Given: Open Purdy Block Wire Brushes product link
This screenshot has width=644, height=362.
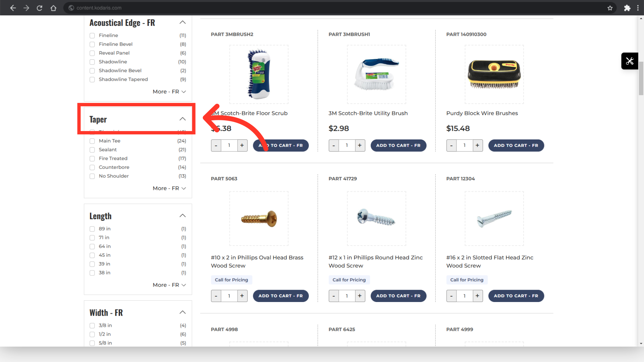Looking at the screenshot, I should pyautogui.click(x=482, y=113).
